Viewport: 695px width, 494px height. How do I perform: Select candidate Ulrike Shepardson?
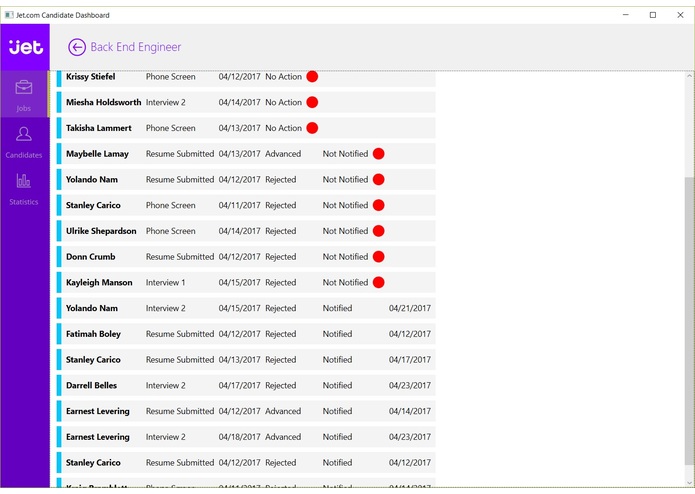coord(101,231)
